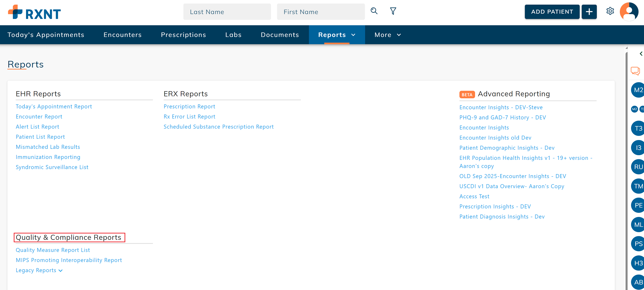Open Immunization Reporting link
The height and width of the screenshot is (290, 644).
48,157
